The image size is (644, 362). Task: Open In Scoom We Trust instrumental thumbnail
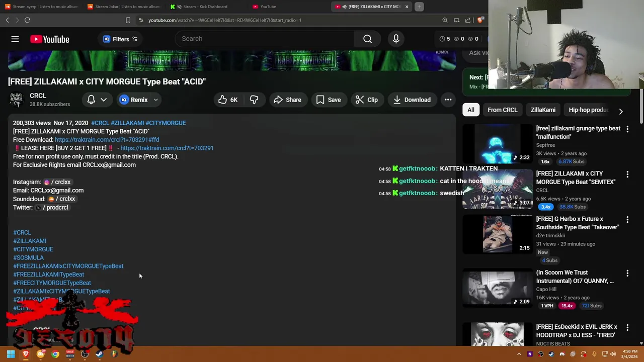[498, 288]
